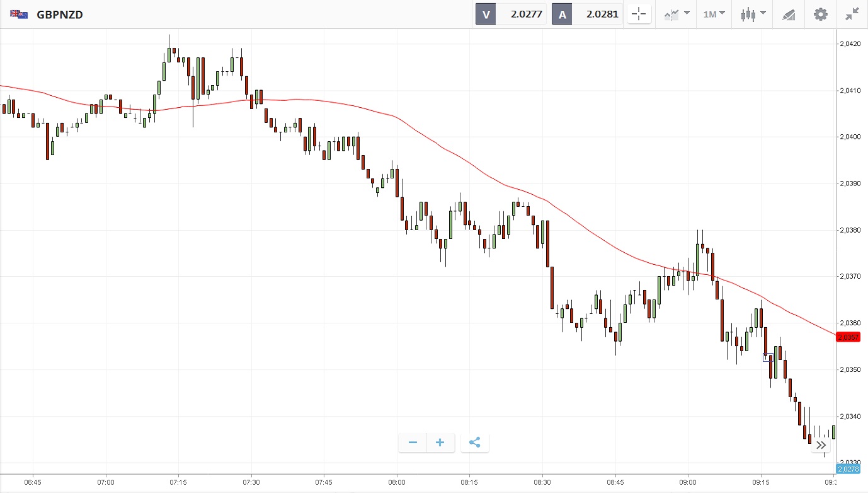
Task: Click the 2,0340 price axis label
Action: tap(850, 416)
